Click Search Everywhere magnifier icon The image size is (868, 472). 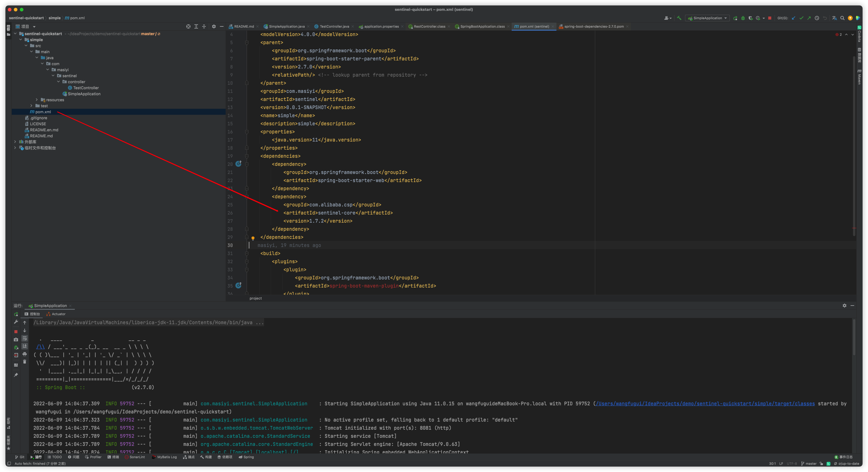842,18
